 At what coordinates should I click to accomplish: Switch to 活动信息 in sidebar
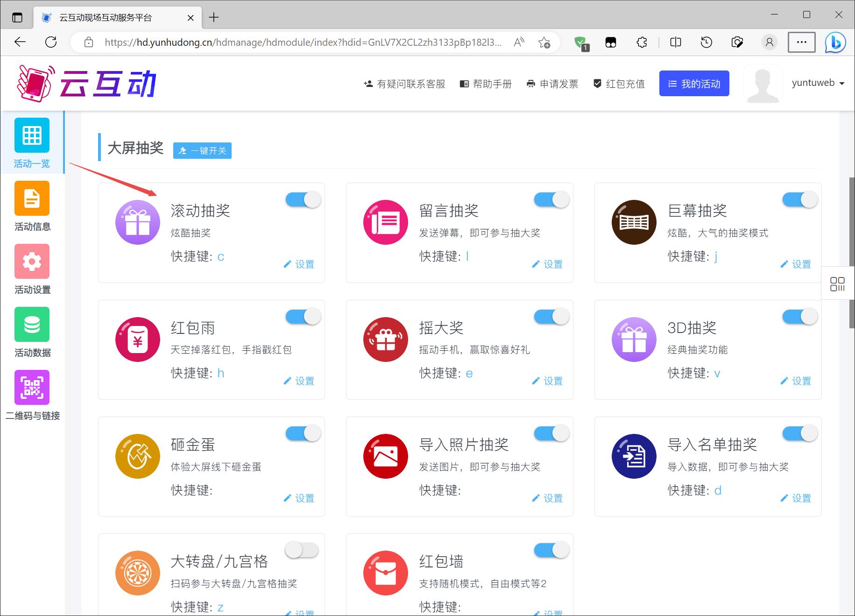tap(32, 206)
